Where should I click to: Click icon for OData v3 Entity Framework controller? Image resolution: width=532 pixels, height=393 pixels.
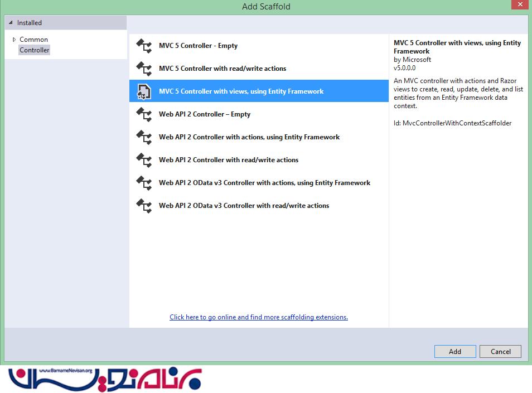tap(144, 183)
